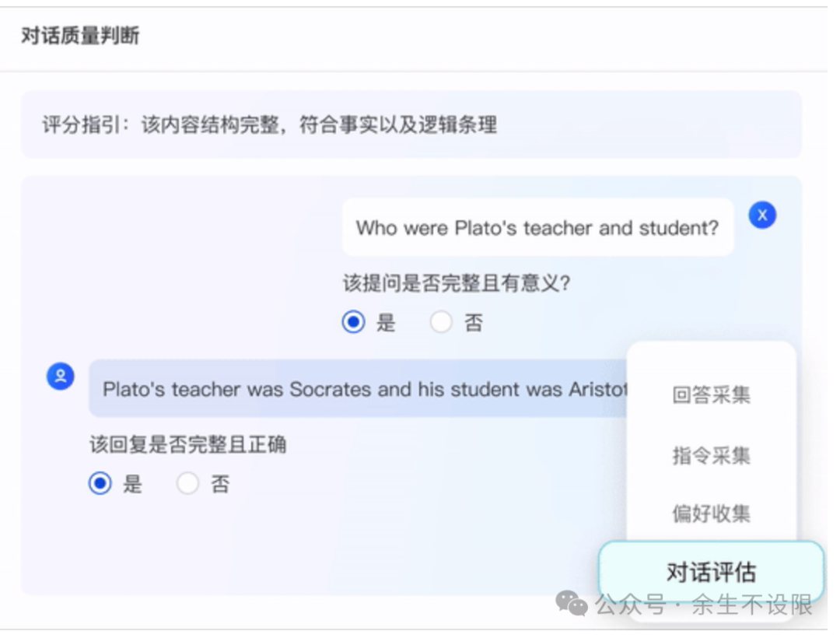The width and height of the screenshot is (840, 638).
Task: Click the assistant avatar beside Plato's answer
Action: (x=61, y=376)
